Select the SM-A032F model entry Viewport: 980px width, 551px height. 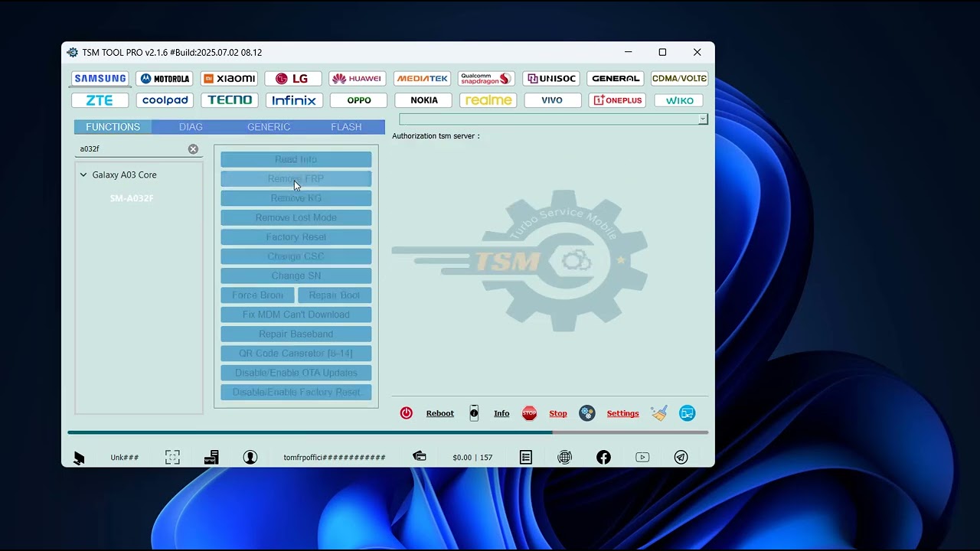(132, 198)
